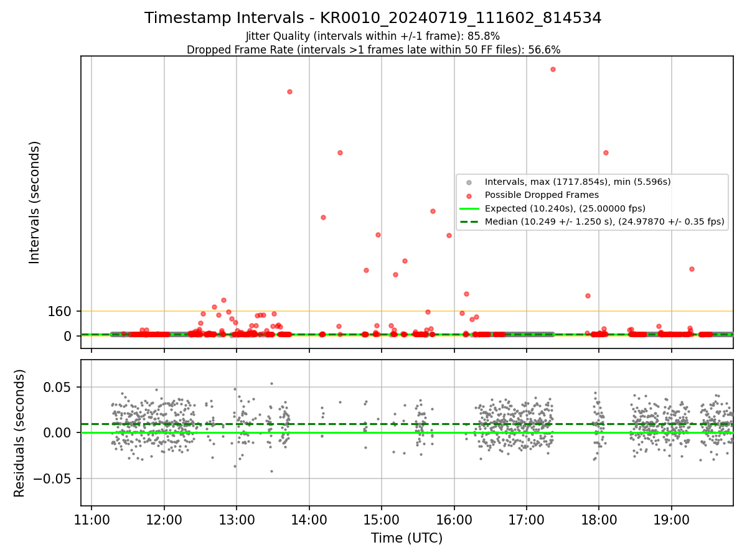The width and height of the screenshot is (747, 560).
Task: Click the 18:00 time tick label
Action: [x=599, y=520]
